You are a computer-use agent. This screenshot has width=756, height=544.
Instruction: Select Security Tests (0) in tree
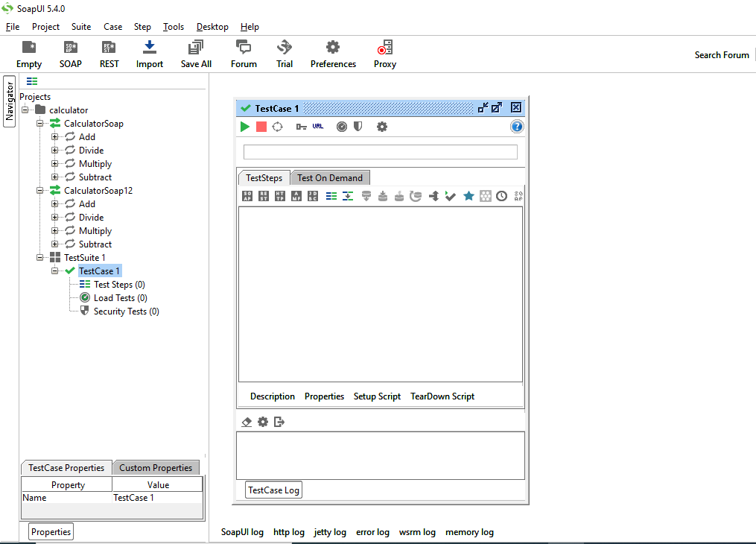pyautogui.click(x=127, y=311)
